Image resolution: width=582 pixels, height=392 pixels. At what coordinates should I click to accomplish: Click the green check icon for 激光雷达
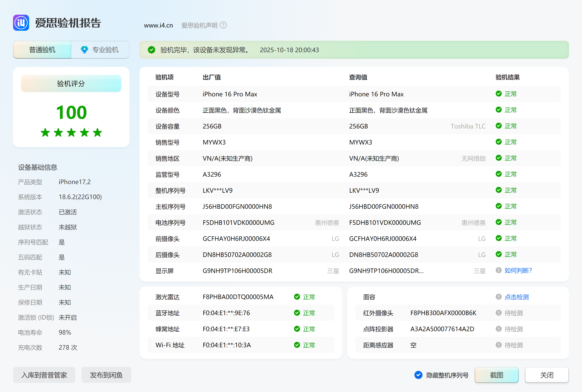pos(297,297)
